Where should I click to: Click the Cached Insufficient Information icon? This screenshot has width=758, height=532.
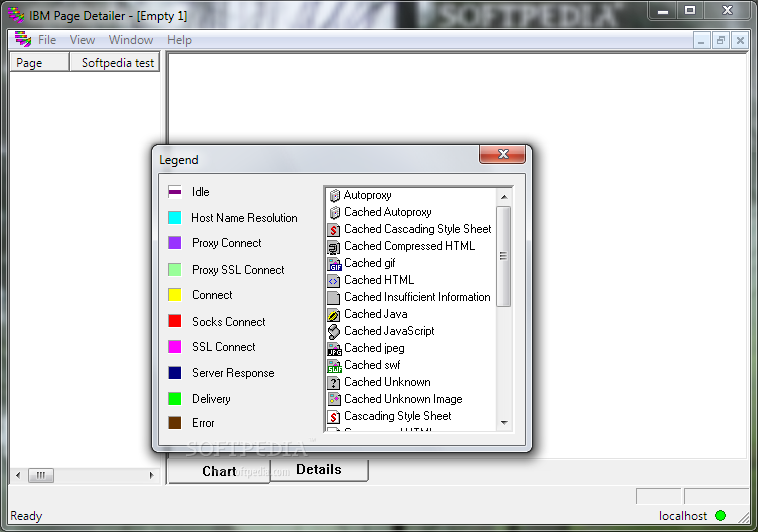(335, 297)
